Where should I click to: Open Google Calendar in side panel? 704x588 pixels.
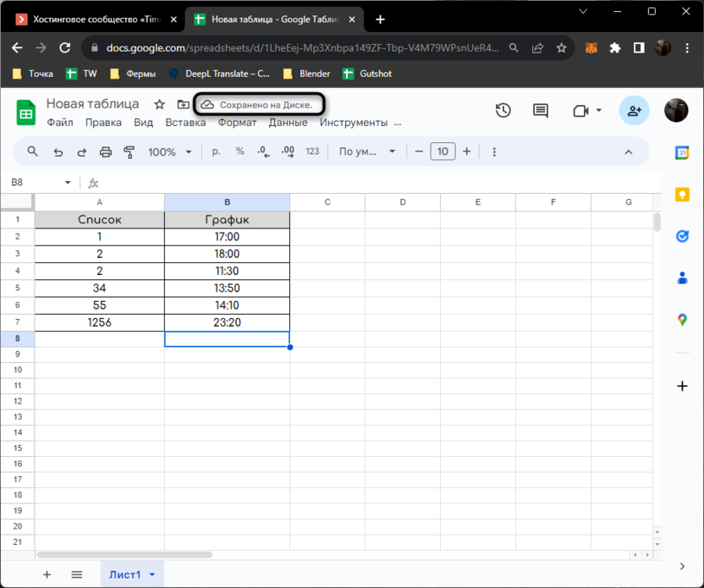(682, 153)
